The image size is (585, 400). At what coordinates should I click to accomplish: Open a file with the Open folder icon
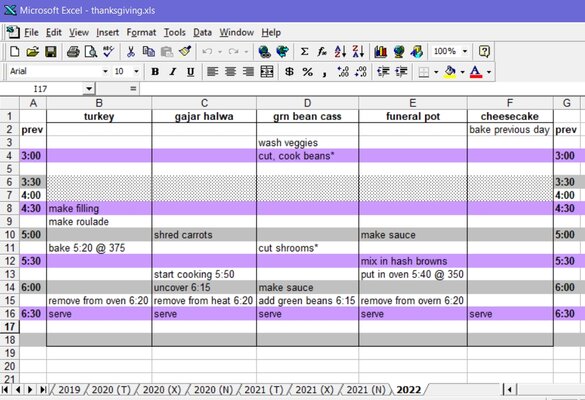click(x=32, y=51)
